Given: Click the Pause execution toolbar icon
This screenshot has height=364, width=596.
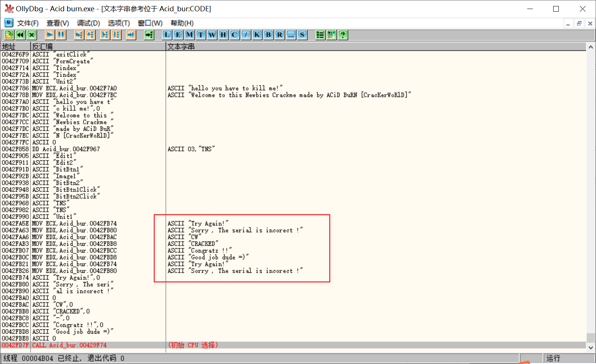Looking at the screenshot, I should click(61, 35).
